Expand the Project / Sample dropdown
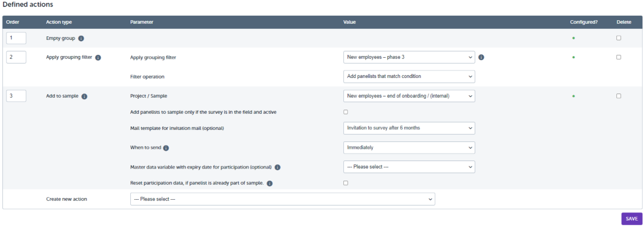The height and width of the screenshot is (228, 644). tap(409, 96)
